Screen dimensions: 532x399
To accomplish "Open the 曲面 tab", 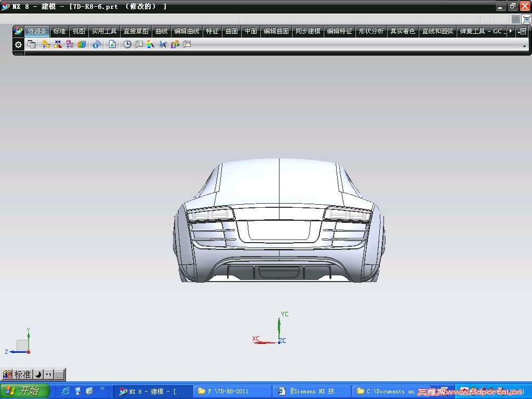I will pyautogui.click(x=232, y=31).
